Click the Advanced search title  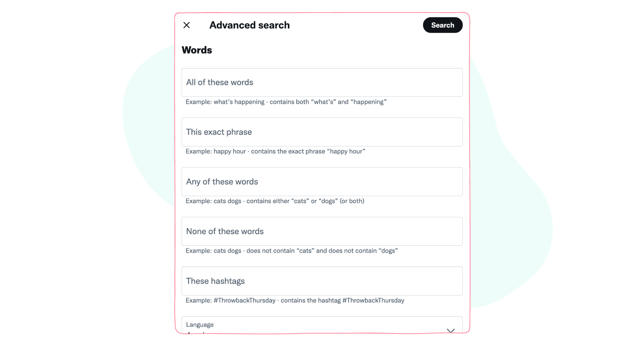pyautogui.click(x=249, y=25)
